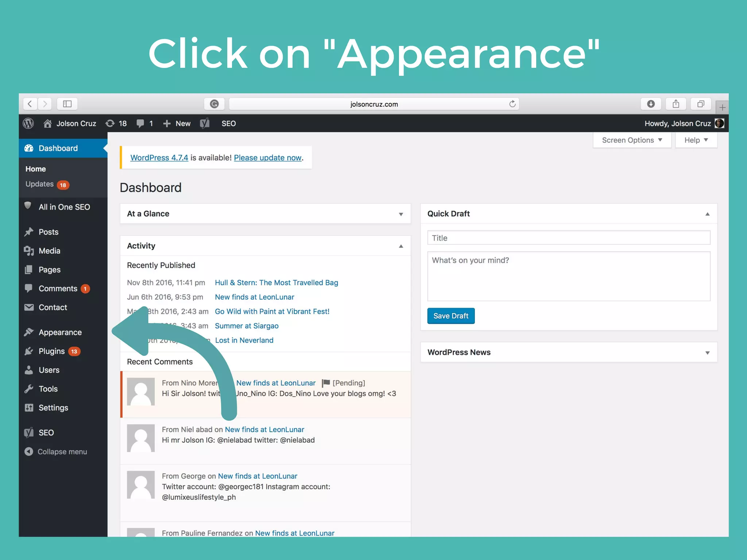The image size is (747, 560).
Task: Open the Jolson Cruz site home link
Action: point(70,123)
